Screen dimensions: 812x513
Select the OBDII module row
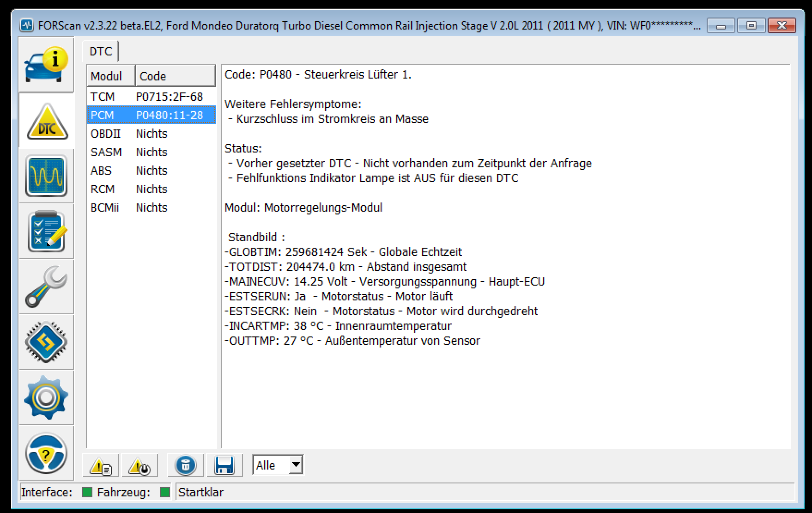(x=151, y=134)
